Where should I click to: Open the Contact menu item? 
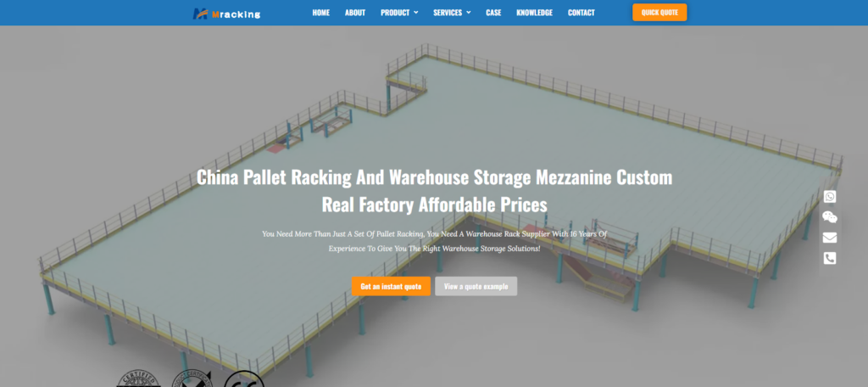click(581, 13)
